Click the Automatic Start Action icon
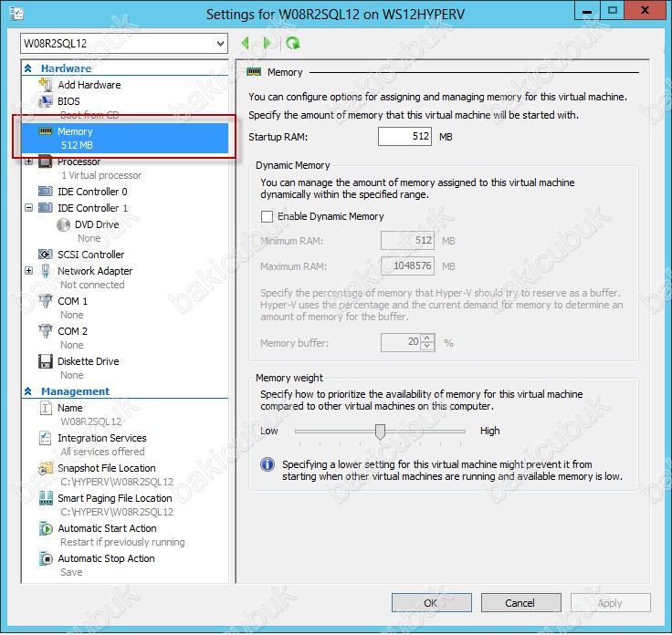This screenshot has width=672, height=635. point(46,528)
